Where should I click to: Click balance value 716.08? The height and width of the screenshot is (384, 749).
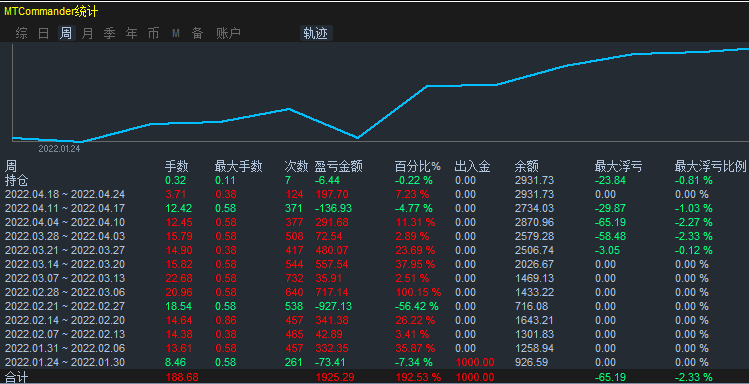[x=532, y=306]
